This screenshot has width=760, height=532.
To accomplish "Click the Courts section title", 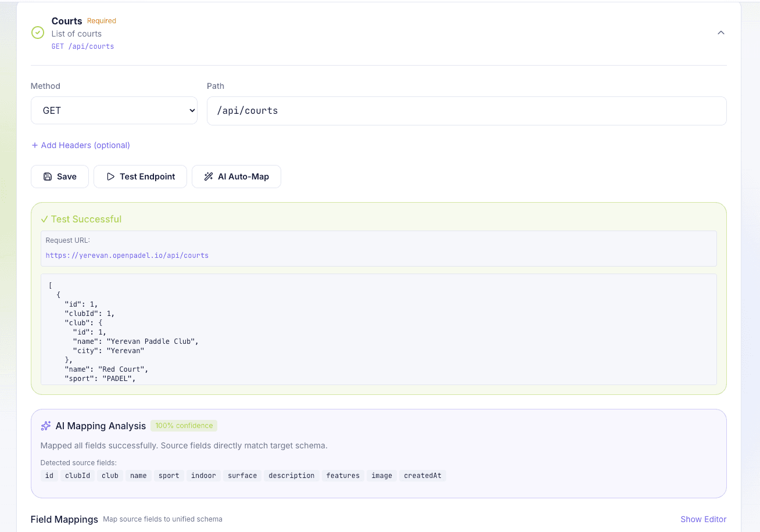I will click(67, 21).
